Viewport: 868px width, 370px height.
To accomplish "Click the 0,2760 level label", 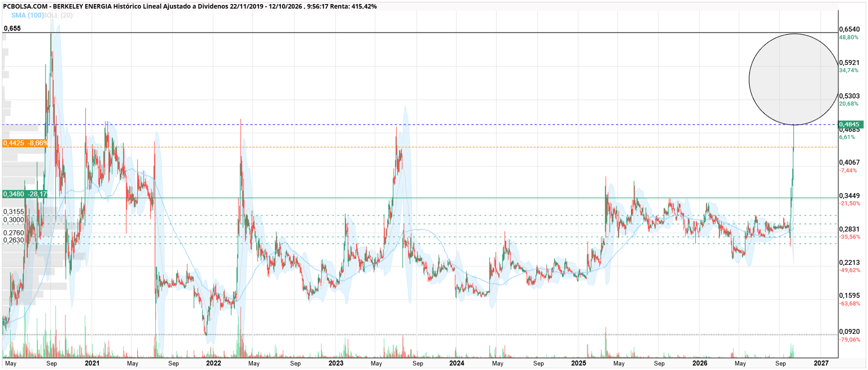I will tap(14, 233).
